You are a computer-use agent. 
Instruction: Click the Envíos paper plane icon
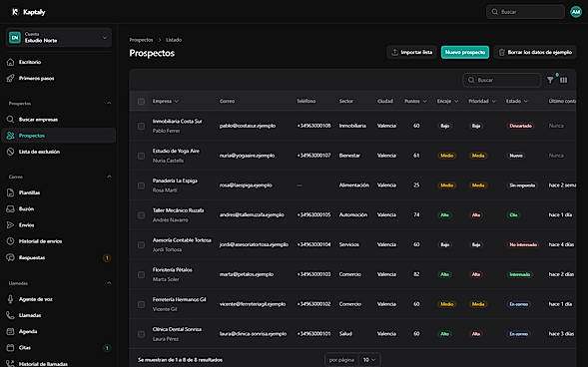coord(11,225)
